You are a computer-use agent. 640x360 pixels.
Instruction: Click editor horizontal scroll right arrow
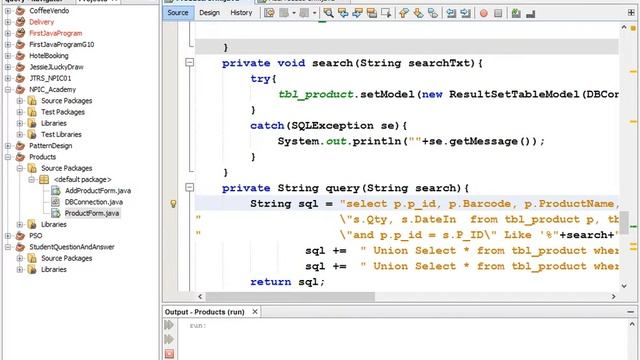click(613, 296)
